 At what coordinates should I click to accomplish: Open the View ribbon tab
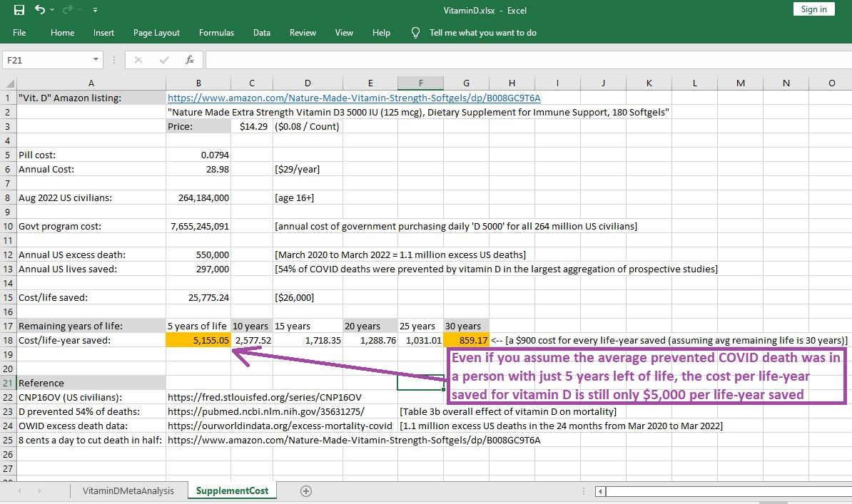pos(344,33)
